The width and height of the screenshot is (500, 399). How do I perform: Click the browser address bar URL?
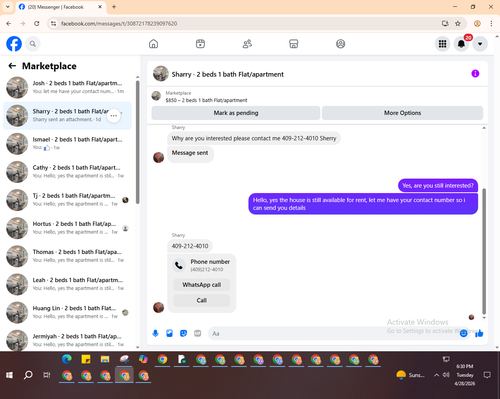tap(119, 24)
